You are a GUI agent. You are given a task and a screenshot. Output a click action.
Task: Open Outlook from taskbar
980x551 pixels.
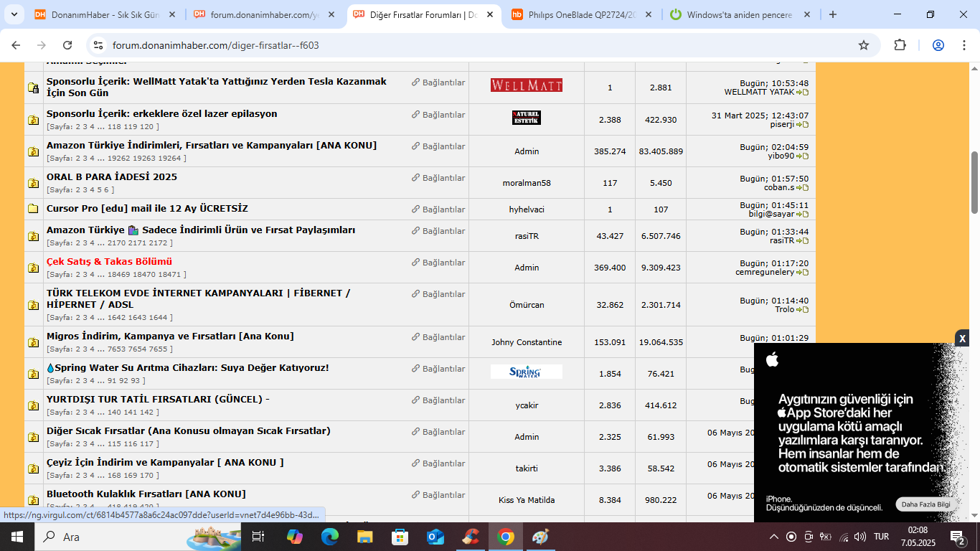click(x=435, y=537)
